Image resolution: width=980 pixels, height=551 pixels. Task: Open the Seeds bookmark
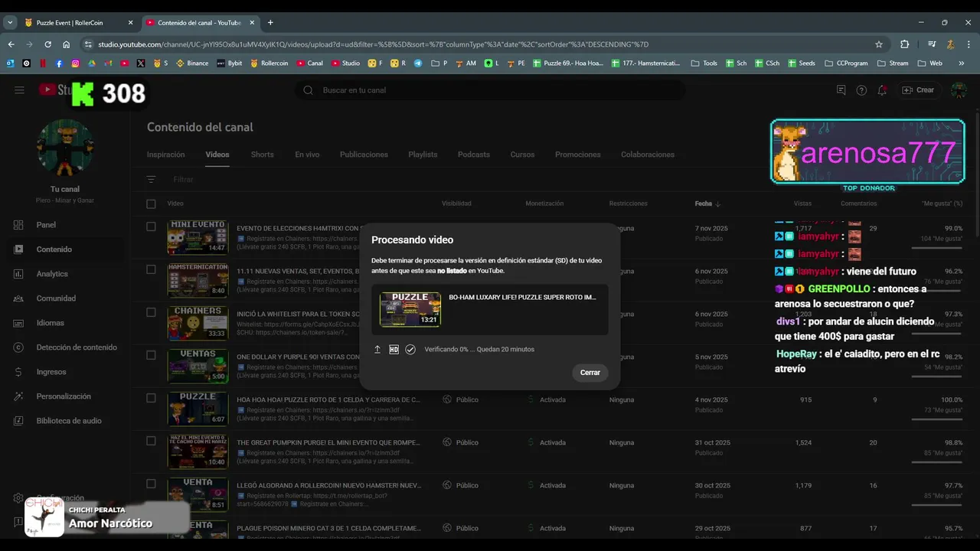pos(801,64)
